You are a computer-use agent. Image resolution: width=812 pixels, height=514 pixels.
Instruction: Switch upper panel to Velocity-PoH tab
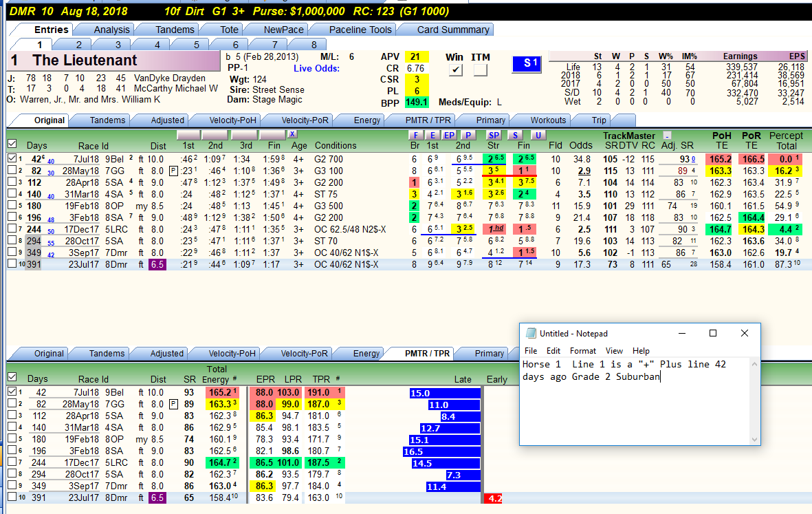point(232,120)
